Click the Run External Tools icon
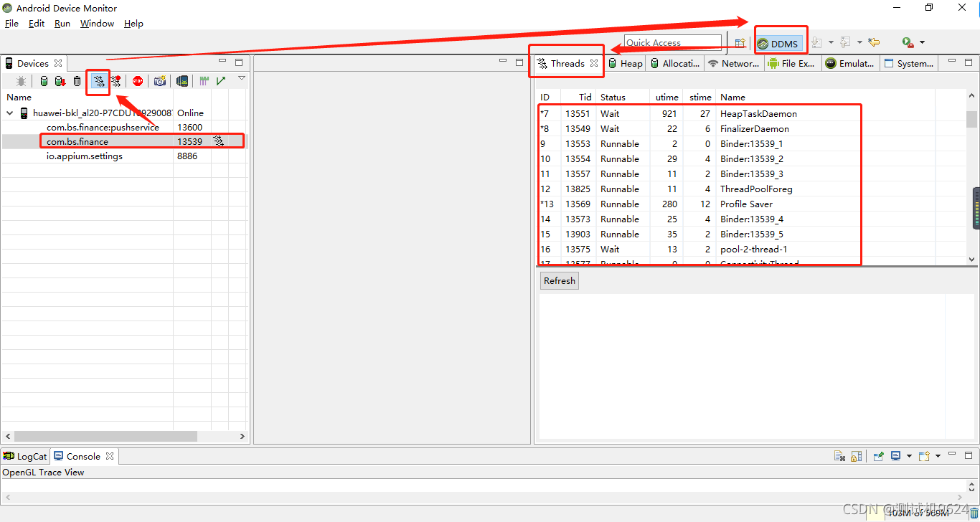 pos(908,42)
